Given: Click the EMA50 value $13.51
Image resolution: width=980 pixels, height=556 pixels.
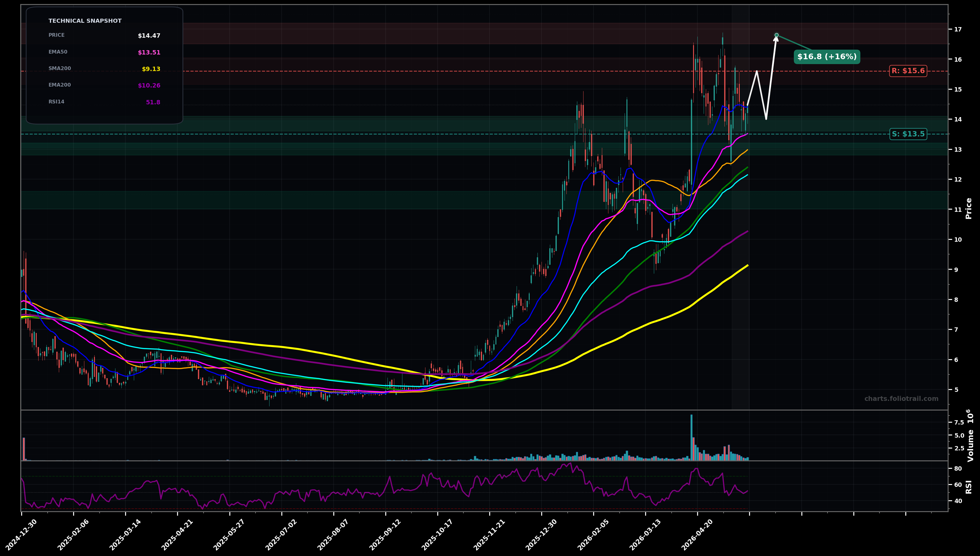Looking at the screenshot, I should tap(149, 53).
